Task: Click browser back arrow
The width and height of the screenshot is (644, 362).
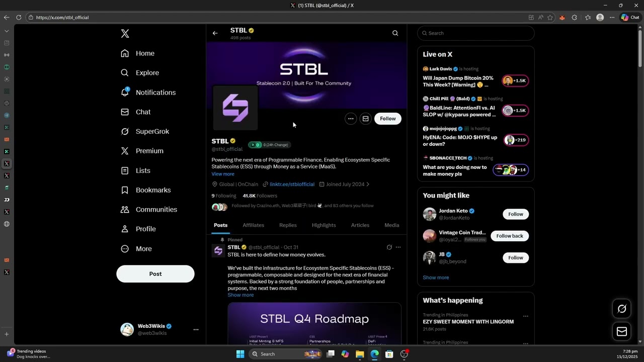Action: [7, 17]
